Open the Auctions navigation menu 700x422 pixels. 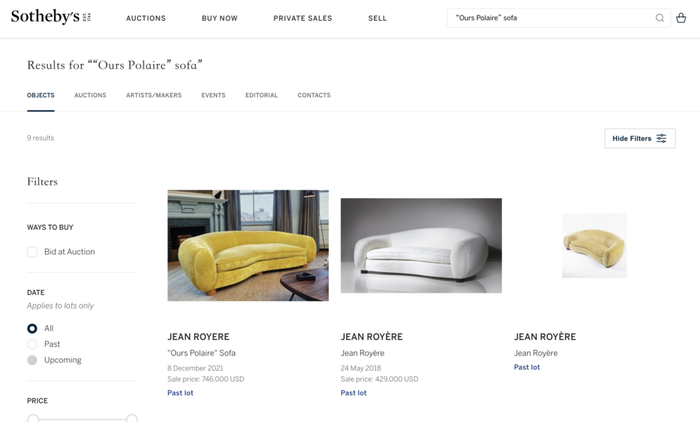tap(146, 18)
